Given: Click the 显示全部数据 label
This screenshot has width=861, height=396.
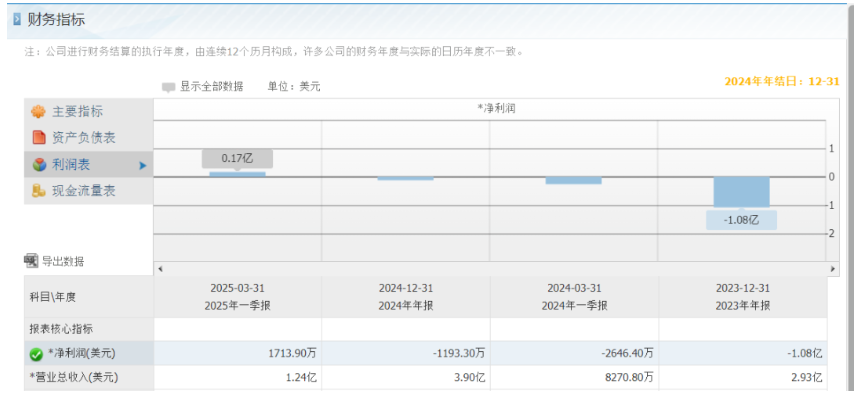Looking at the screenshot, I should [x=212, y=86].
